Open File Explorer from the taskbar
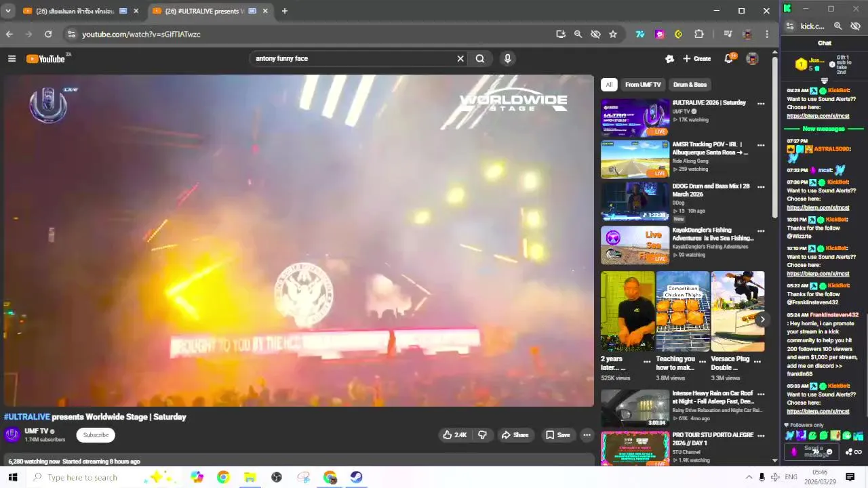This screenshot has height=488, width=868. click(250, 477)
